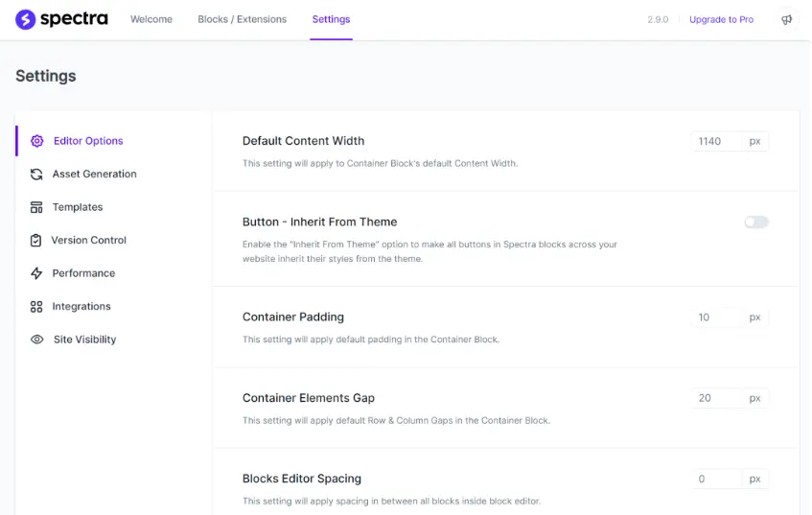Click the Upgrade to Pro link
Viewport: 812px width, 515px height.
721,19
